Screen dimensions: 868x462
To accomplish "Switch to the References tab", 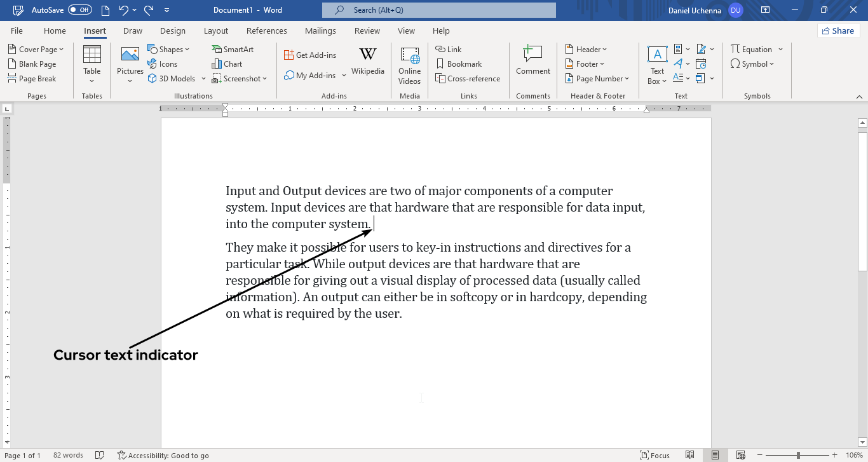I will [266, 31].
